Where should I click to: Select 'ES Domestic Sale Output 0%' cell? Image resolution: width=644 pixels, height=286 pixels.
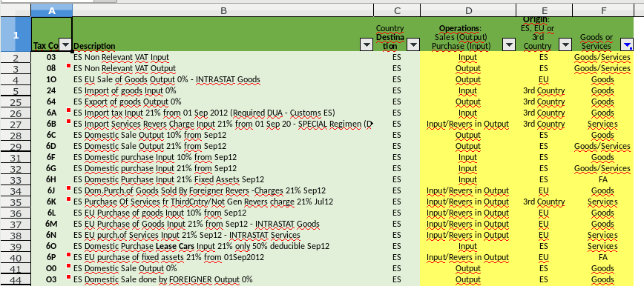(223, 268)
